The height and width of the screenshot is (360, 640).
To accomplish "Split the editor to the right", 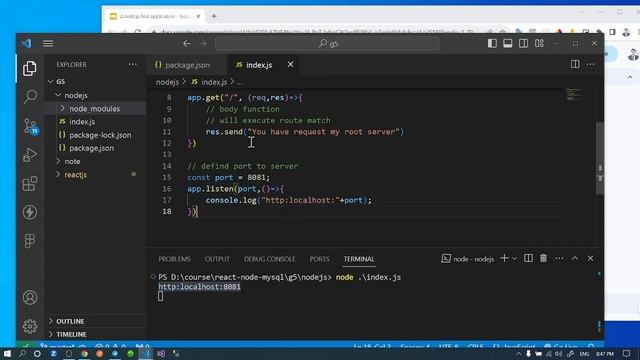I will click(575, 64).
